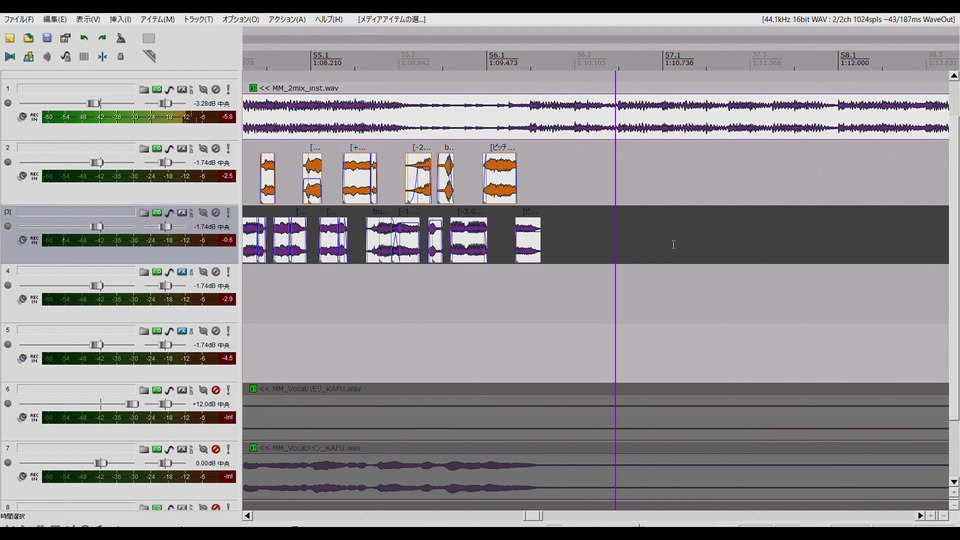Image resolution: width=960 pixels, height=540 pixels.
Task: Toggle item grouping toolbar icon
Action: (x=28, y=56)
